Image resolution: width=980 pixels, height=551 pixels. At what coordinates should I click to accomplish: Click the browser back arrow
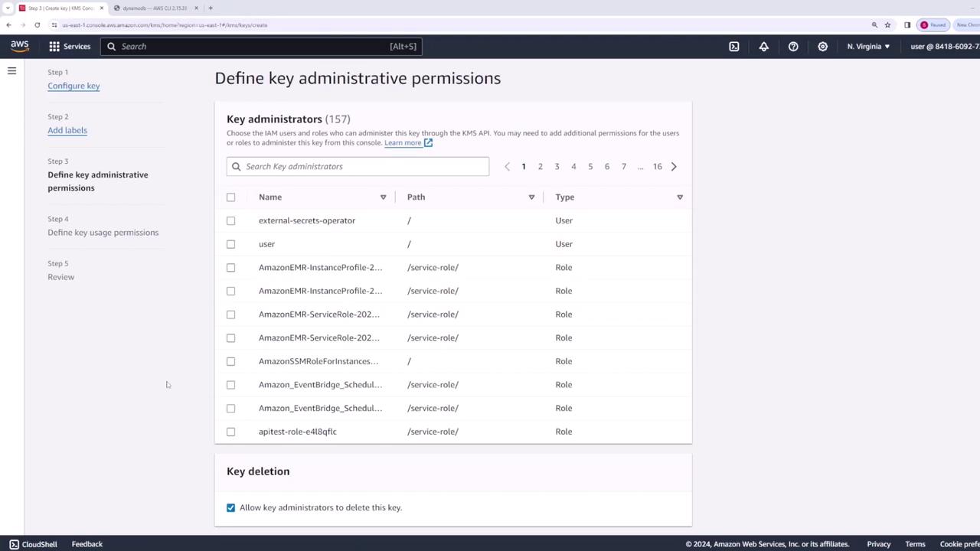point(8,24)
